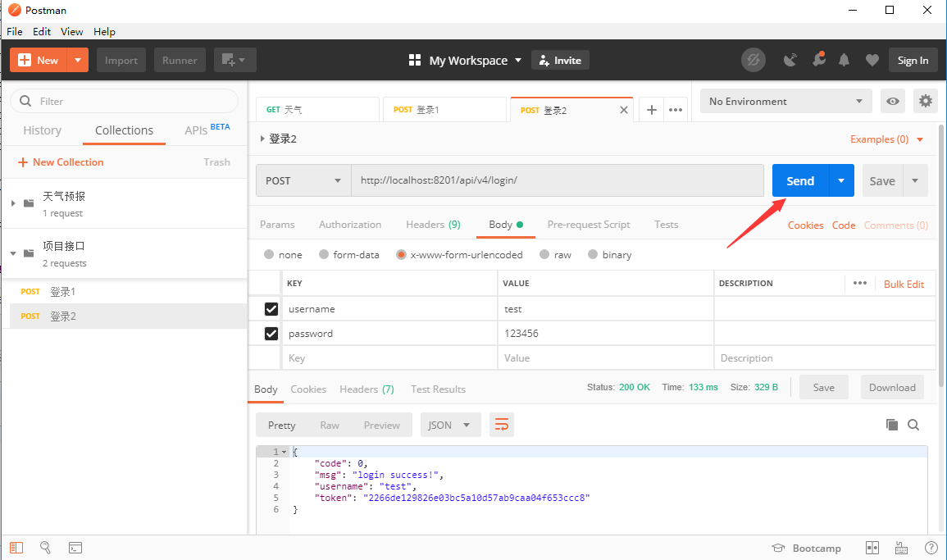The width and height of the screenshot is (947, 560).
Task: Click the My Workspace grid icon
Action: click(x=414, y=60)
